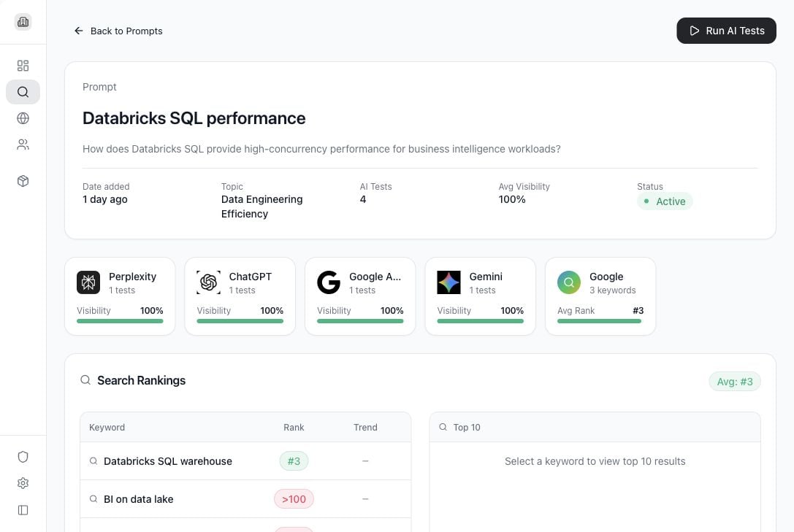Click the ChatGPT visibility progress bar
Viewport: 794px width, 532px height.
240,321
